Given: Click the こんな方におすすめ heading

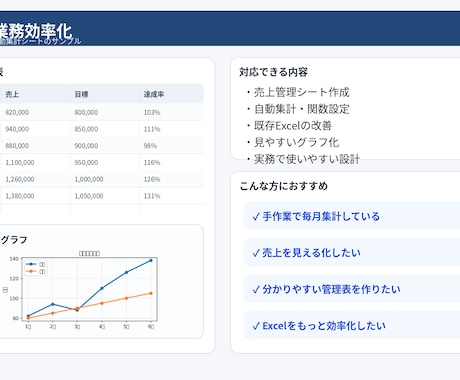Looking at the screenshot, I should click(x=284, y=186).
